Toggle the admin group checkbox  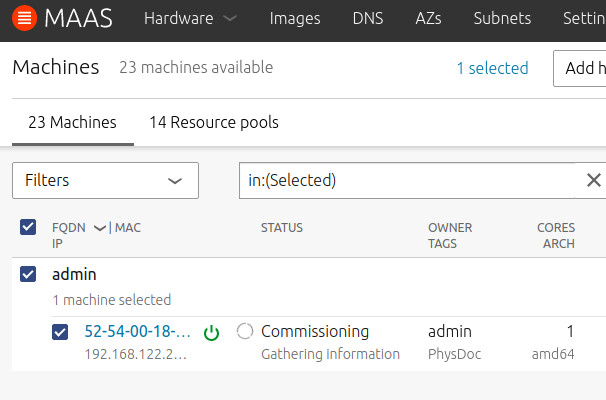pos(28,274)
